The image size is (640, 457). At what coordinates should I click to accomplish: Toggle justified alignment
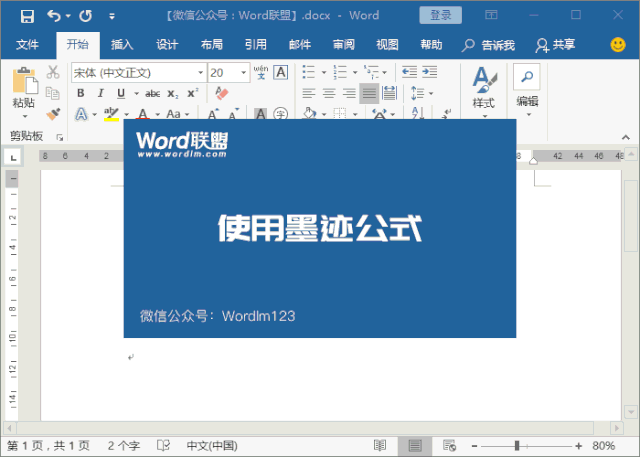click(369, 93)
